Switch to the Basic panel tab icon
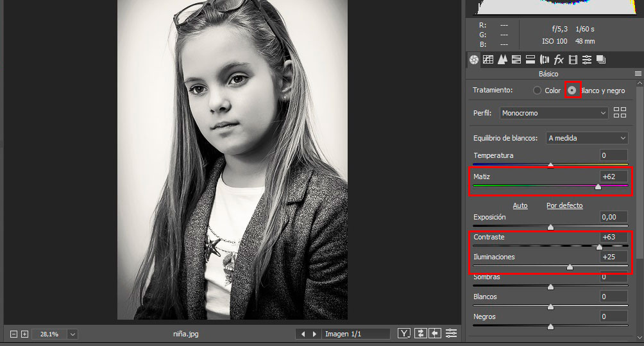 click(474, 60)
